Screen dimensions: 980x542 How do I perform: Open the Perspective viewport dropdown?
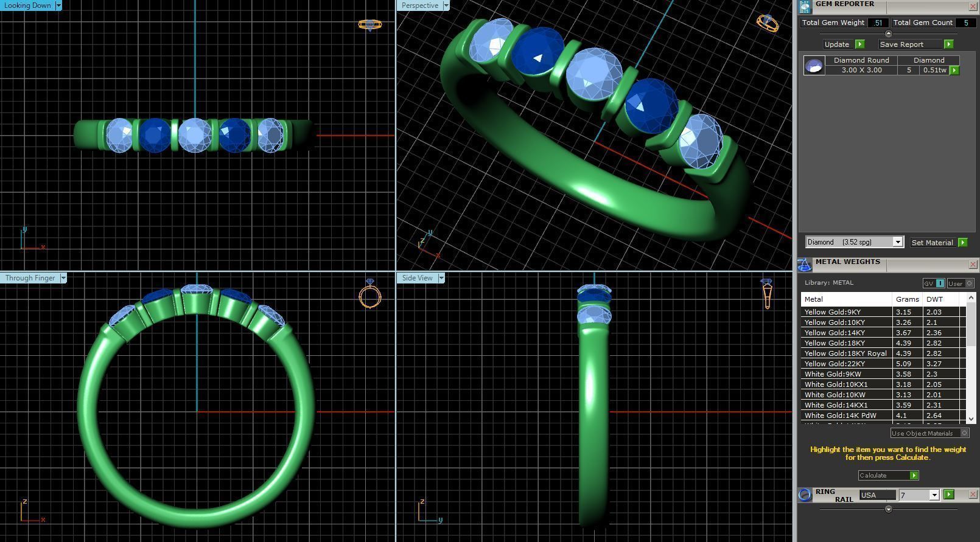[x=446, y=5]
